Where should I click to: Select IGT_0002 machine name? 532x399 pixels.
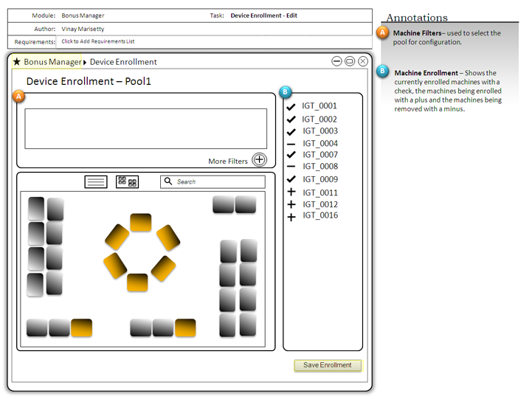click(319, 119)
